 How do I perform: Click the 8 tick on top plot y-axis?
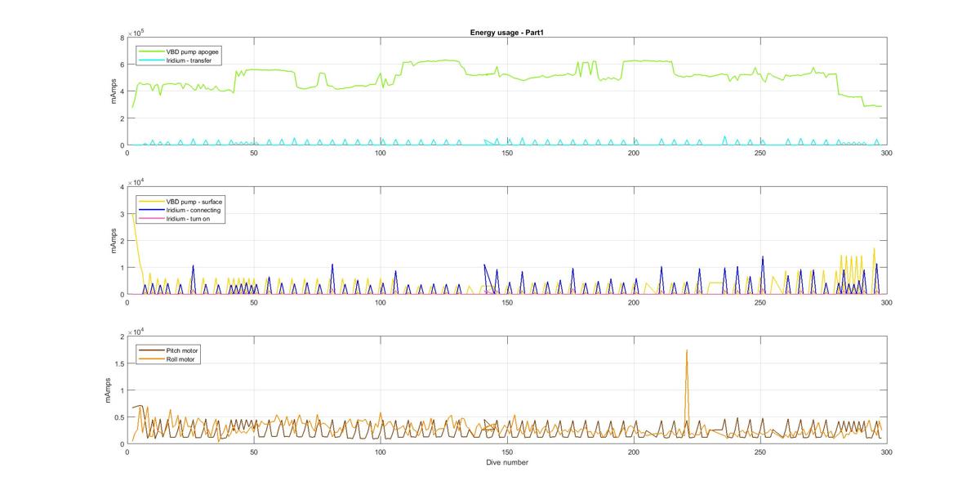point(122,38)
